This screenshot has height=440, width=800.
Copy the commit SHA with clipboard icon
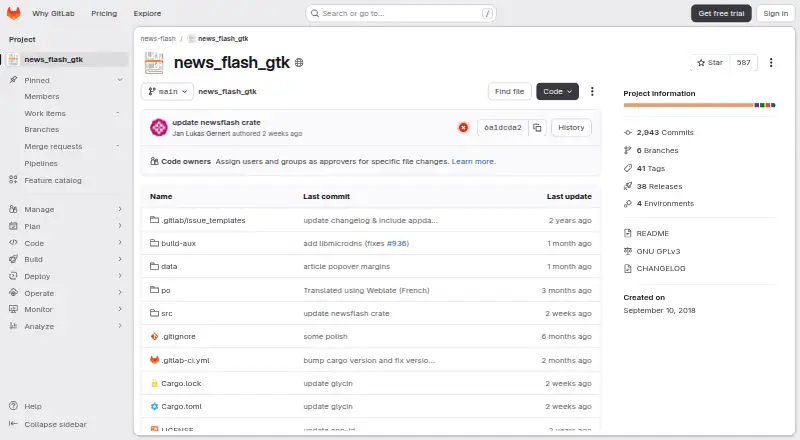(x=537, y=128)
